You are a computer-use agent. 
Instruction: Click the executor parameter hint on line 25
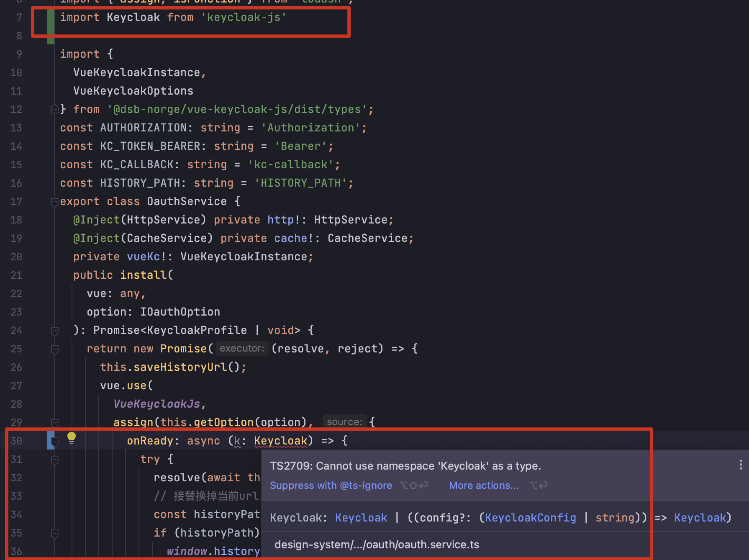pyautogui.click(x=241, y=348)
